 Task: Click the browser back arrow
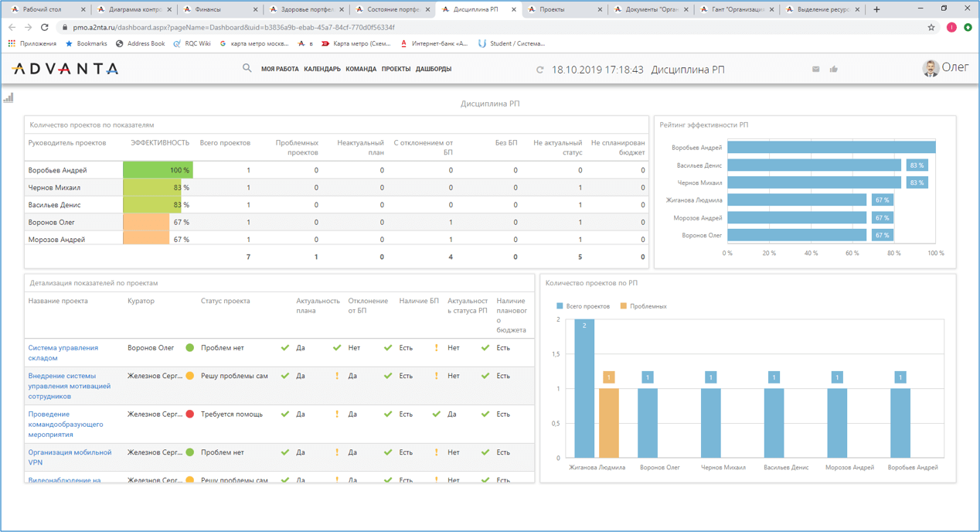click(x=12, y=27)
